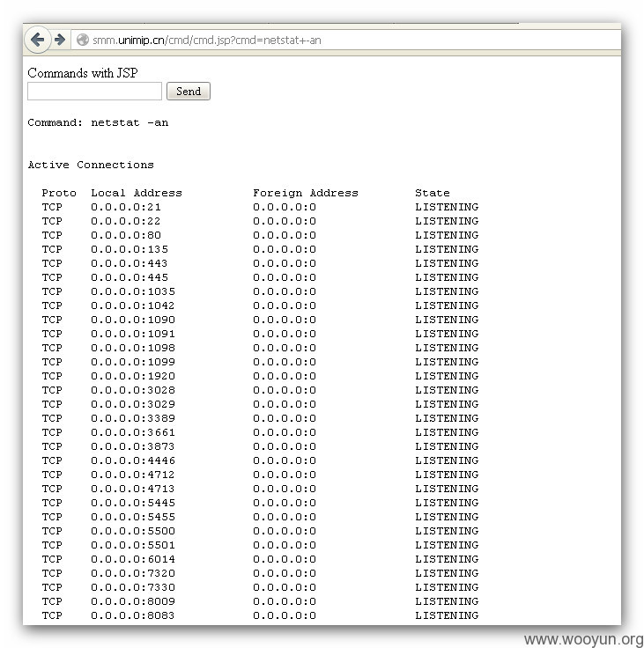Select local address 0.0.0.0:80
Viewport: 644px width, 648px height.
coord(126,235)
